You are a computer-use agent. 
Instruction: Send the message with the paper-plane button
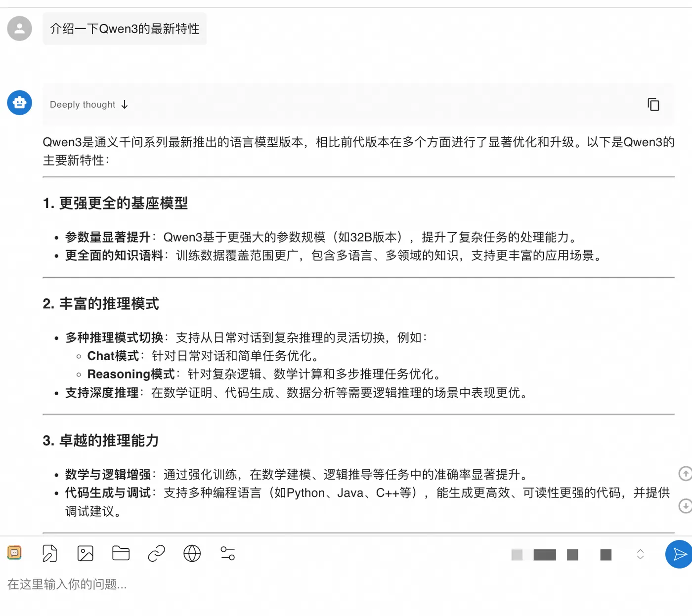pyautogui.click(x=679, y=554)
